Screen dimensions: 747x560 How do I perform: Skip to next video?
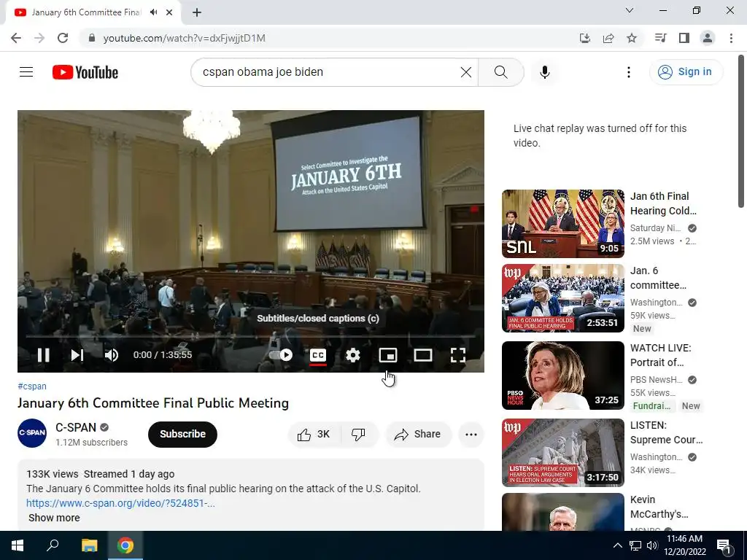click(77, 355)
